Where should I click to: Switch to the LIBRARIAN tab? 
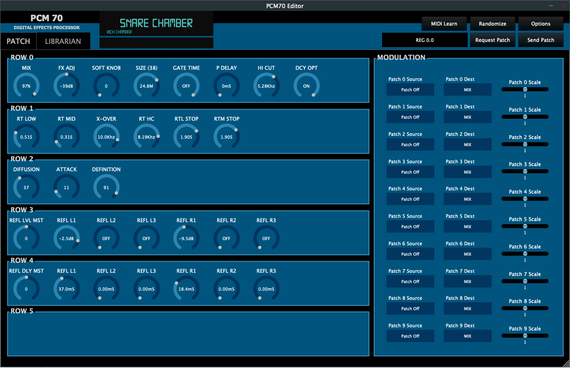click(x=63, y=41)
